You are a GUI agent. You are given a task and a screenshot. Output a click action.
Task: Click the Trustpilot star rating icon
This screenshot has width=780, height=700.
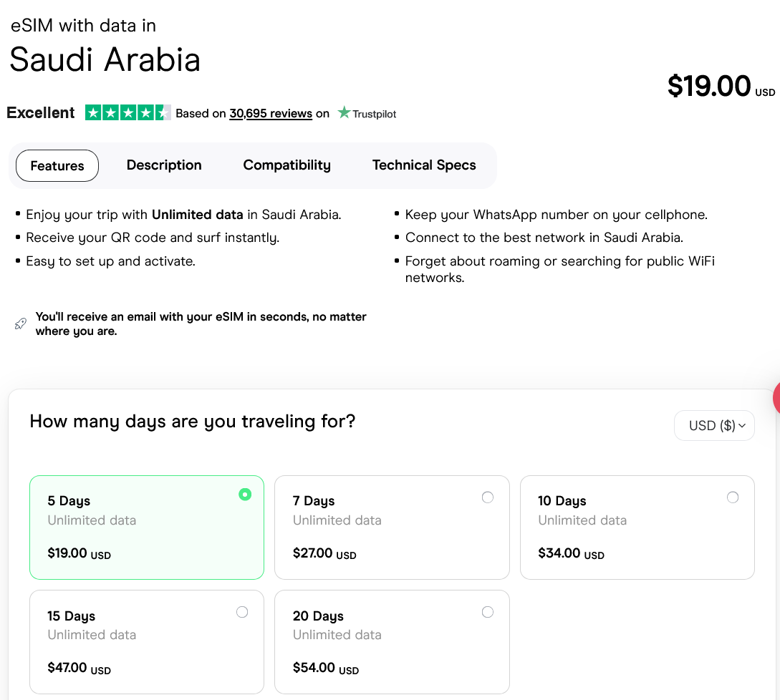point(127,113)
